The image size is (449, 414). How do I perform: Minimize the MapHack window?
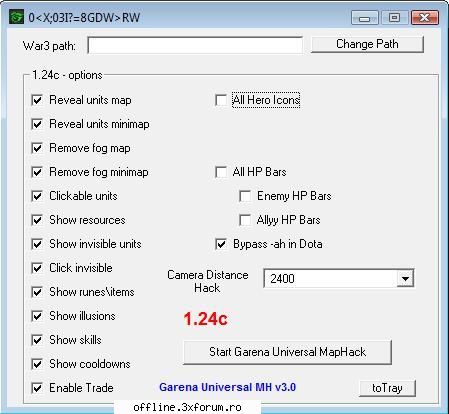point(365,18)
